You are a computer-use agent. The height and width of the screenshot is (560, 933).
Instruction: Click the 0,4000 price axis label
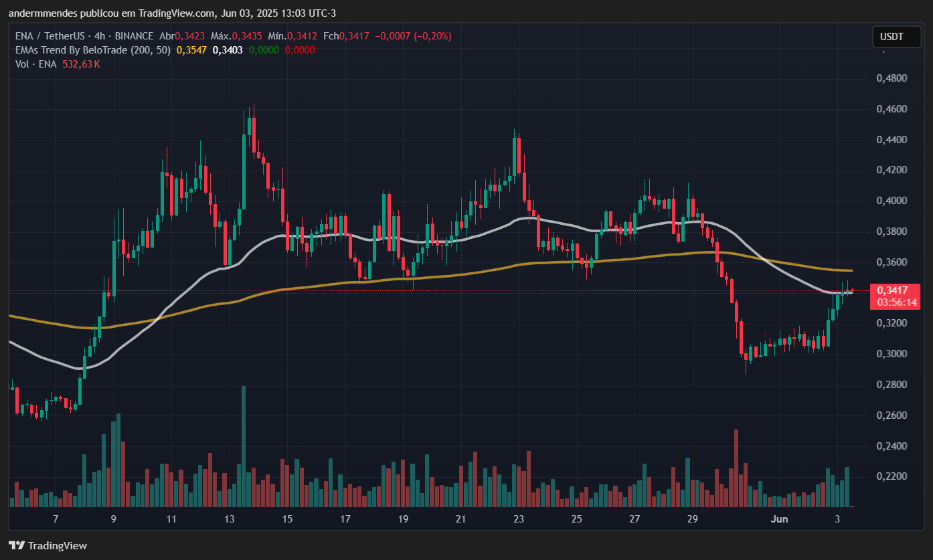892,201
